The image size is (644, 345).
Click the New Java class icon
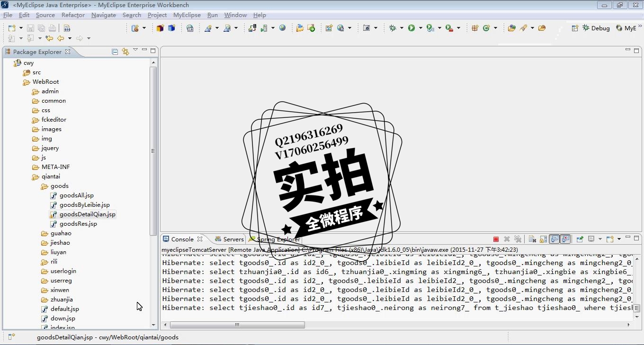[486, 28]
